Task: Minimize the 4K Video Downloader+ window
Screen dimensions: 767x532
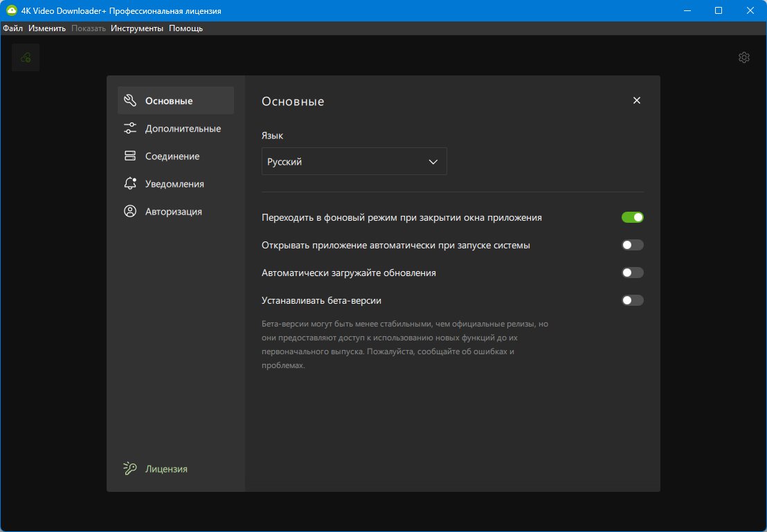Action: (x=687, y=10)
